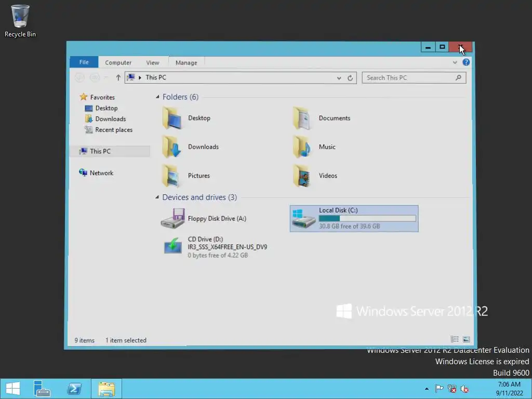The image size is (532, 399).
Task: Switch to details view icon in status bar
Action: click(455, 339)
